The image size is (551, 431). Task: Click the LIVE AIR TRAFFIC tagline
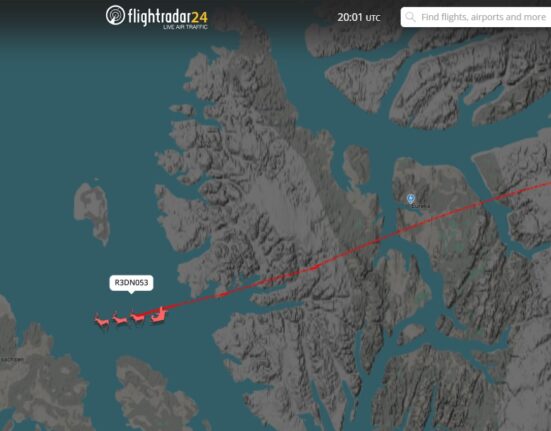click(x=185, y=27)
